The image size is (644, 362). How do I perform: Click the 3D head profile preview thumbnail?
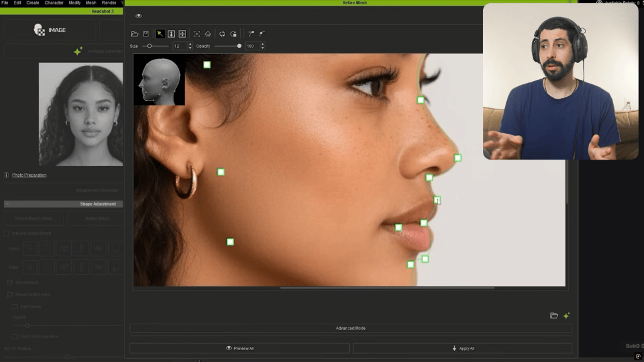159,80
